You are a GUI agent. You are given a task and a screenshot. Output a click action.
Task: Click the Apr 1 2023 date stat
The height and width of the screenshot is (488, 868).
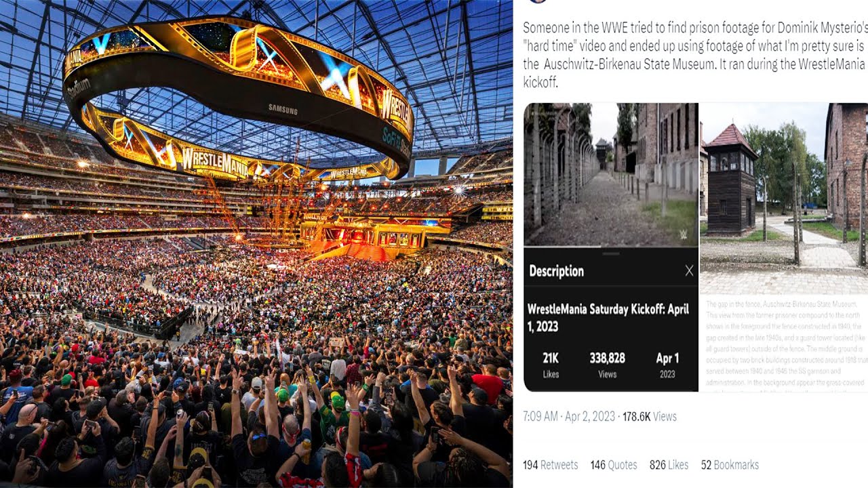point(667,365)
